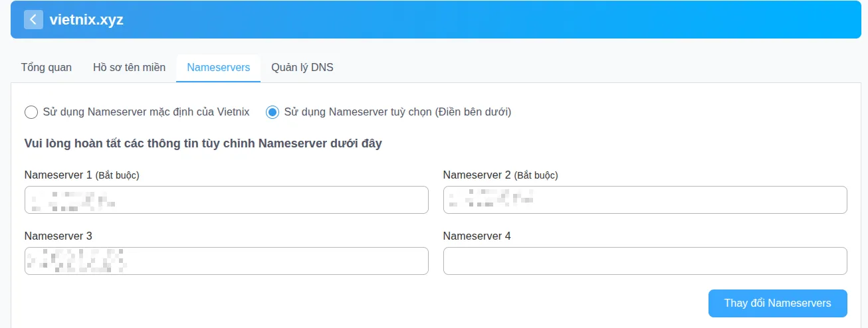
Task: Switch to the Hồ sơ tên miền tab
Action: point(129,67)
